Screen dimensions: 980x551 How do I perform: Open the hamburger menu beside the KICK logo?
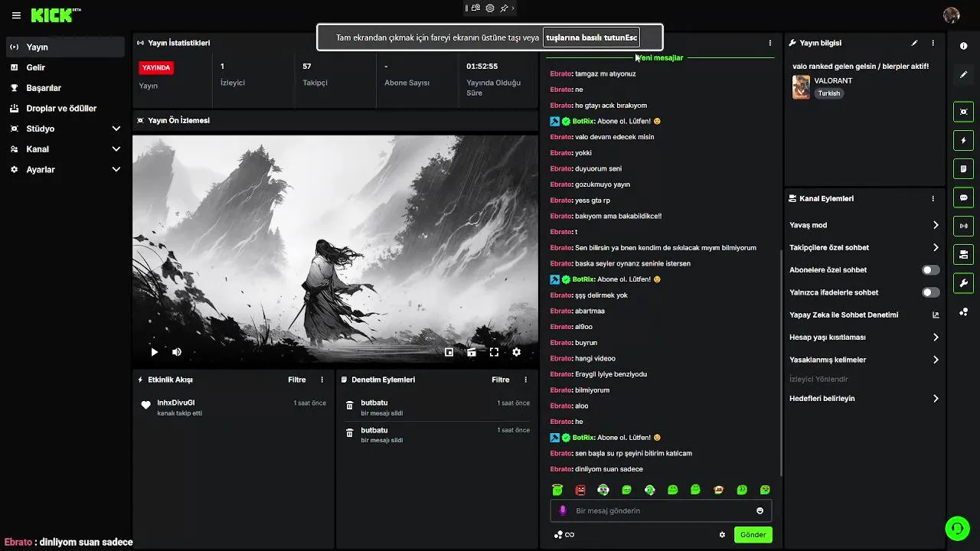click(x=16, y=15)
